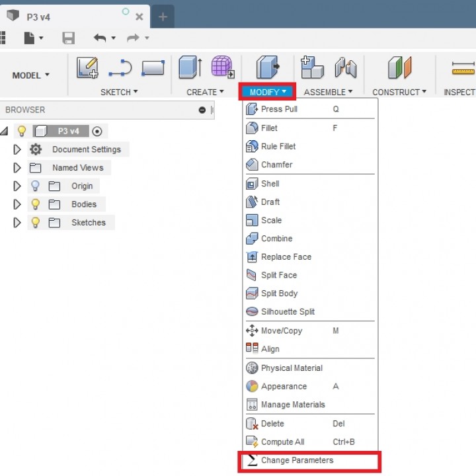Screen dimensions: 476x476
Task: Toggle visibility bulb for Origin folder
Action: (36, 186)
